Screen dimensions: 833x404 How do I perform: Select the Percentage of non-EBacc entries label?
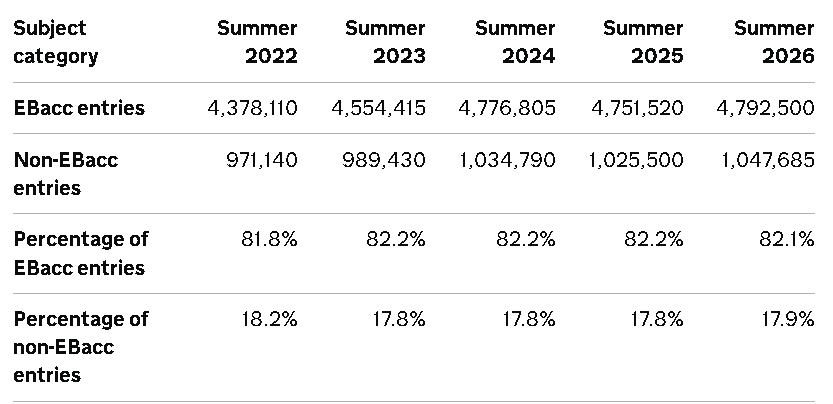point(81,347)
